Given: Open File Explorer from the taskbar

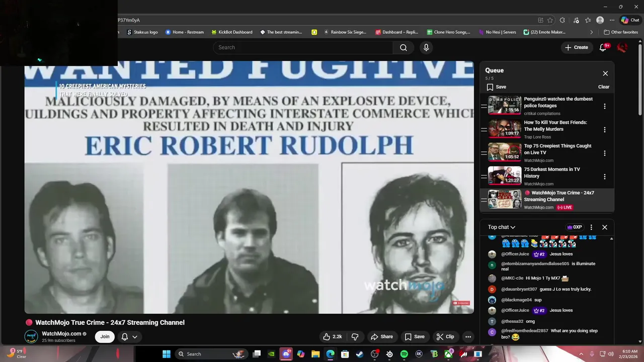Looking at the screenshot, I should pyautogui.click(x=315, y=354).
